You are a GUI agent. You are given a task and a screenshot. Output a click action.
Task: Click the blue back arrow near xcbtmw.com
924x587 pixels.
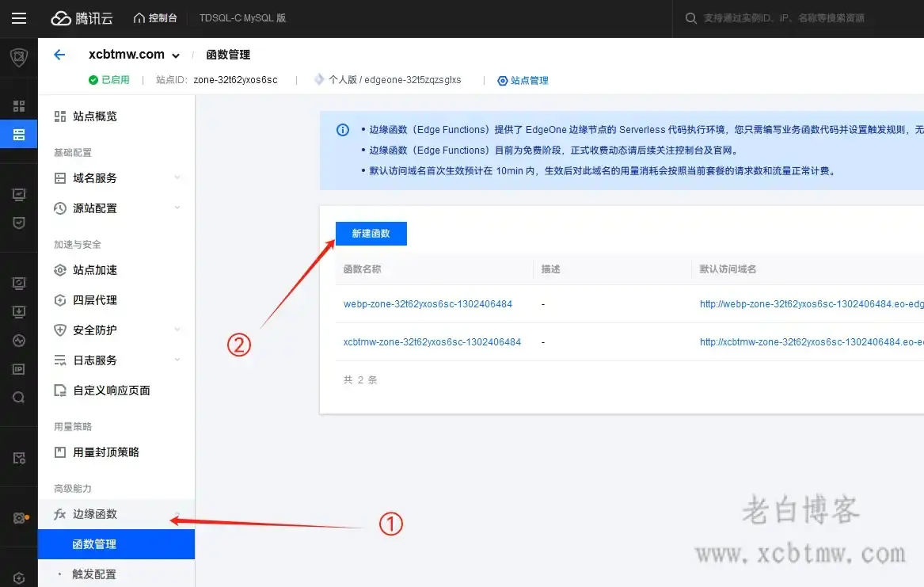61,54
